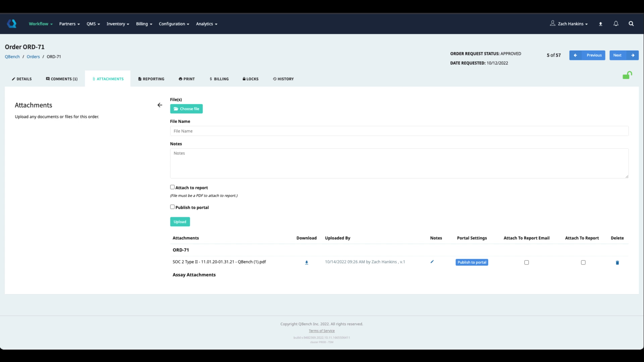Image resolution: width=644 pixels, height=362 pixels.
Task: Click the back arrow beside Attachments
Action: [x=160, y=105]
